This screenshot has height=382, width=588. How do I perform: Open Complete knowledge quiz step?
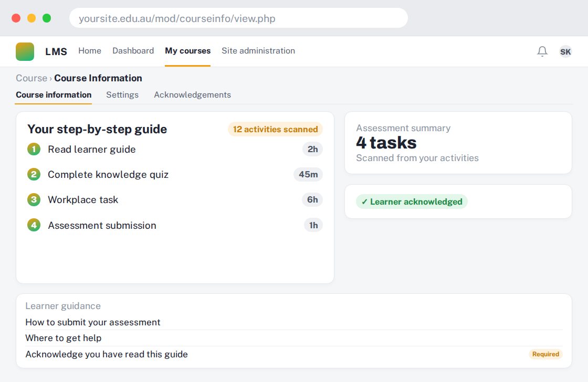pyautogui.click(x=175, y=174)
